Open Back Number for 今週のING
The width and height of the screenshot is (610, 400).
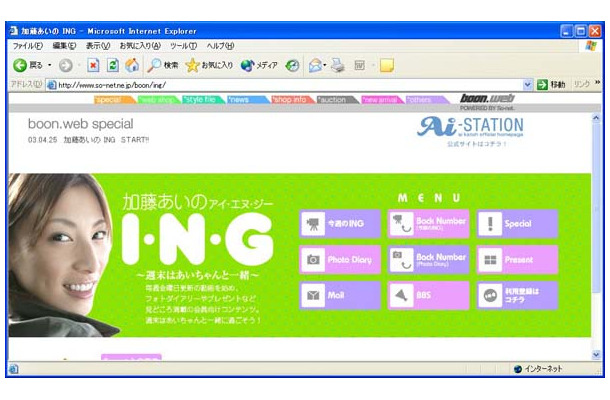point(429,223)
